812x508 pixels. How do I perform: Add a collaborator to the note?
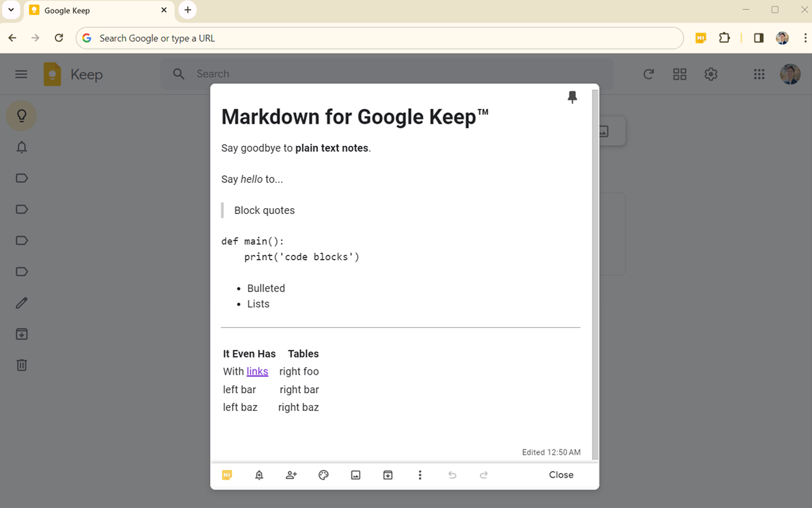[x=291, y=475]
